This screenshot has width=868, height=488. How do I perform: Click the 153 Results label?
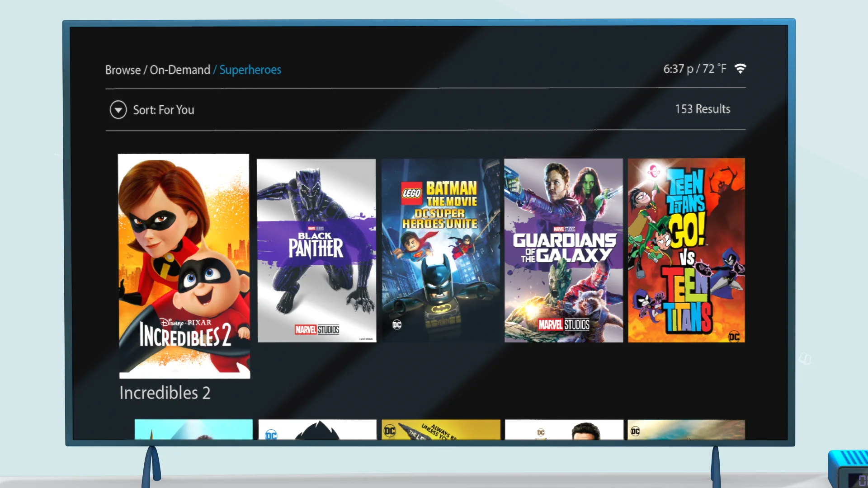click(x=703, y=109)
